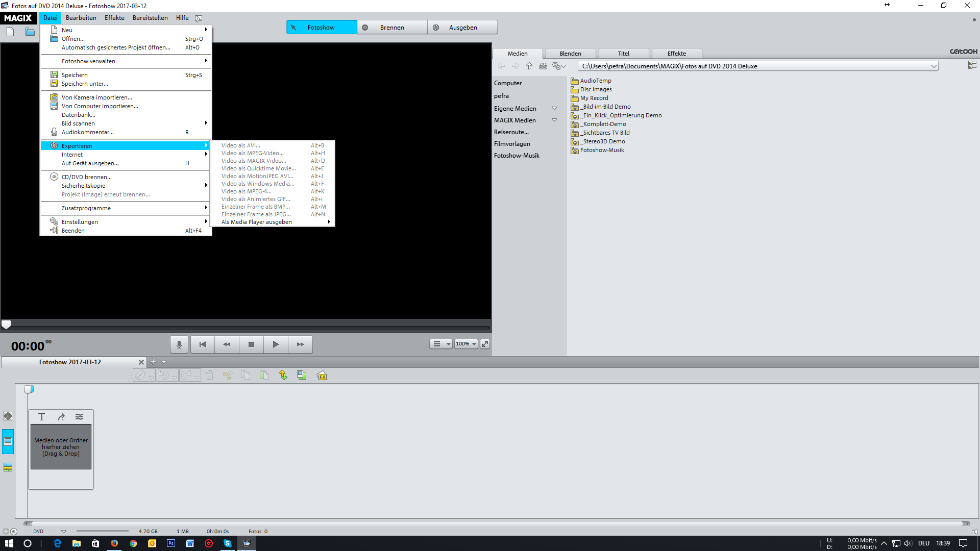Select 'Video als MPEG-4...' export entry

click(x=246, y=191)
